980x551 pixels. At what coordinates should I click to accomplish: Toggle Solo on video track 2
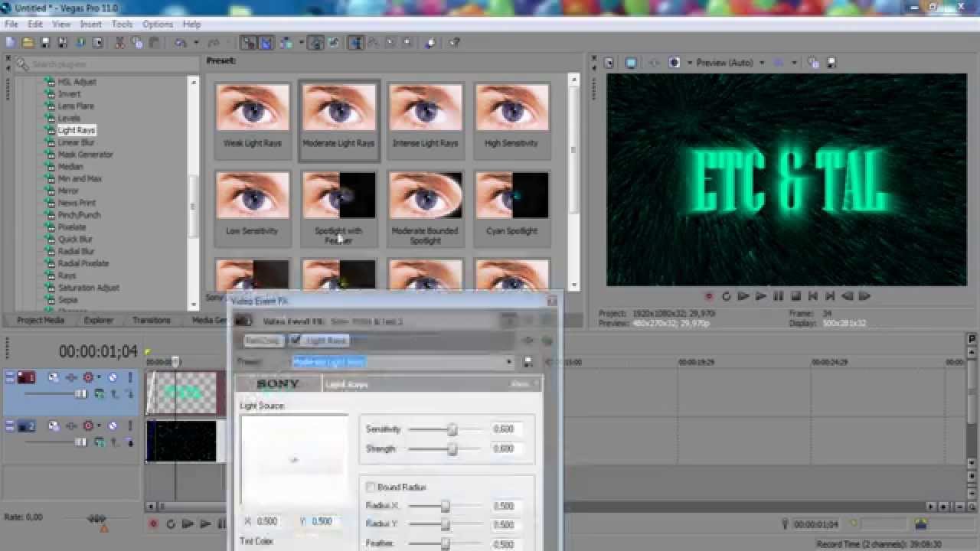(x=130, y=425)
